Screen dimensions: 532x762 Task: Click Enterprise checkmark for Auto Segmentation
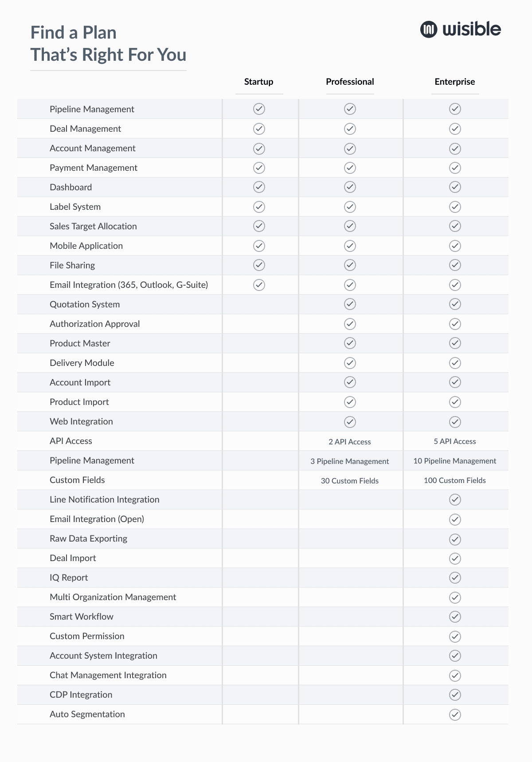coord(455,714)
